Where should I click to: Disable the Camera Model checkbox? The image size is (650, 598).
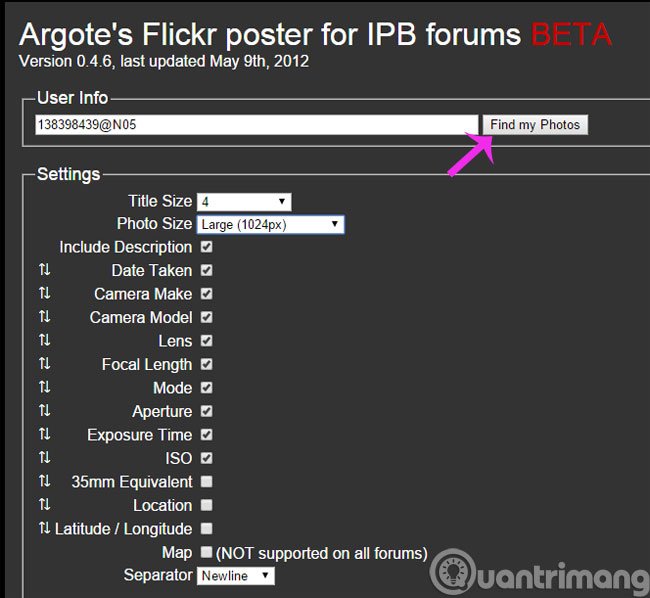206,317
